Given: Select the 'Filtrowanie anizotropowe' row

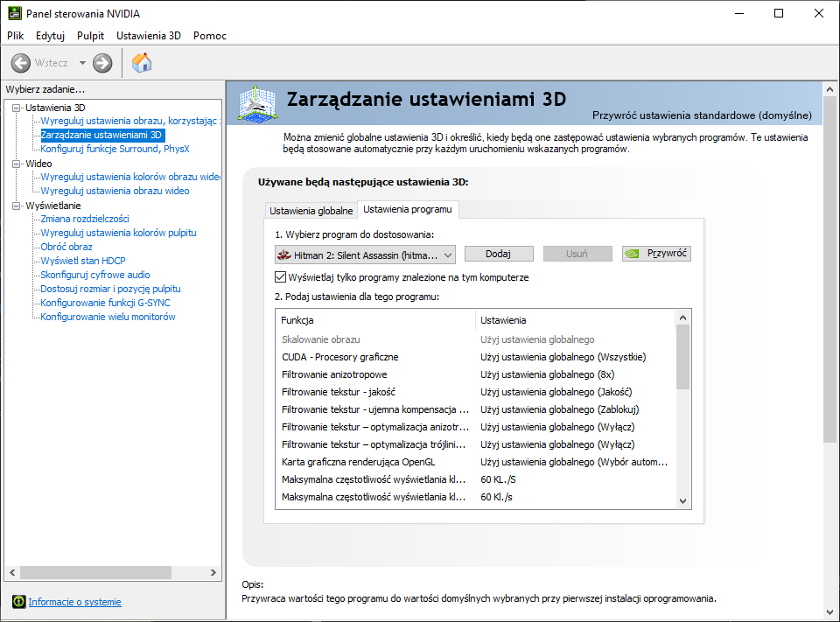Looking at the screenshot, I should coord(476,374).
